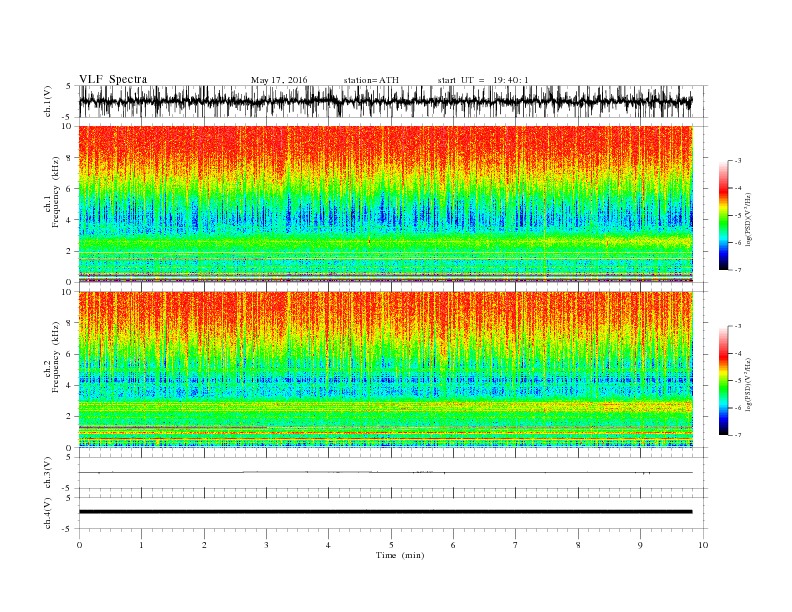792x612 pixels.
Task: Click the "station=ATH" header text
Action: (x=371, y=80)
